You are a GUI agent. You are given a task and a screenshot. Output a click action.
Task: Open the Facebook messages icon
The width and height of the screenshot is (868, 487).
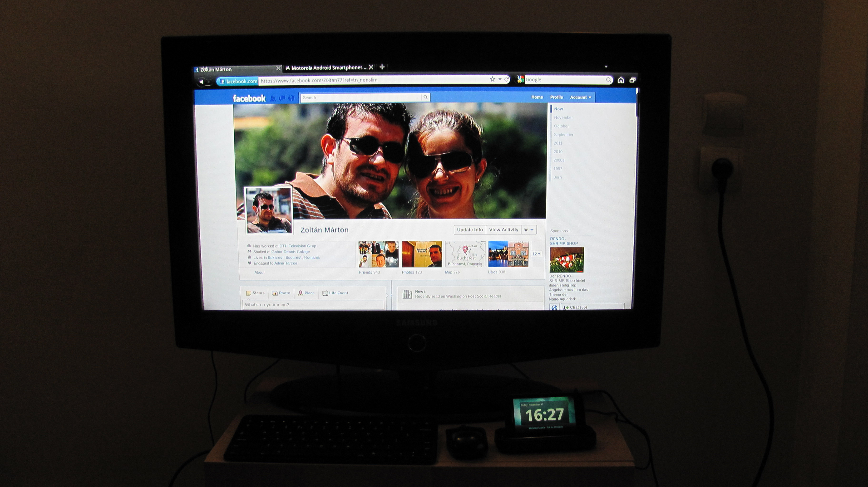(282, 98)
